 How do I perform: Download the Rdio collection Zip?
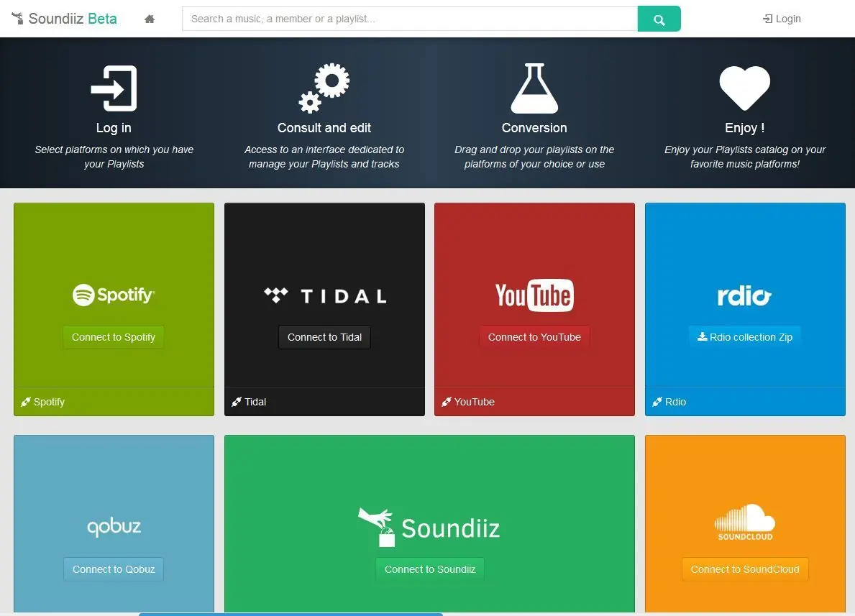click(745, 337)
